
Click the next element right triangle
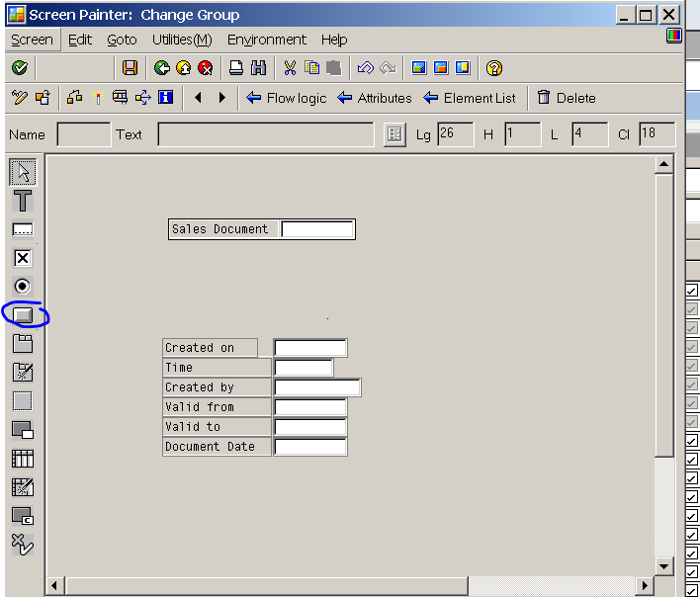point(221,97)
